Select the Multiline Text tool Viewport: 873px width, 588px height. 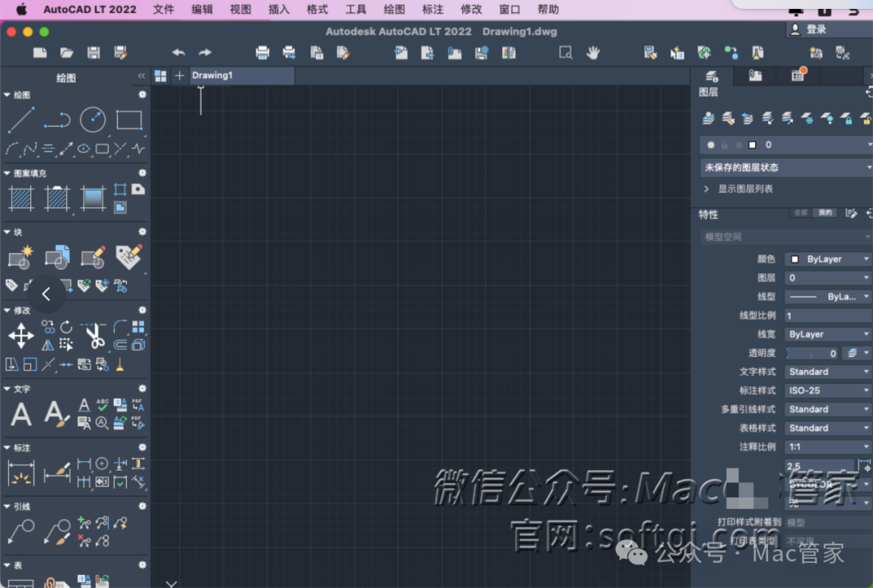coord(21,414)
